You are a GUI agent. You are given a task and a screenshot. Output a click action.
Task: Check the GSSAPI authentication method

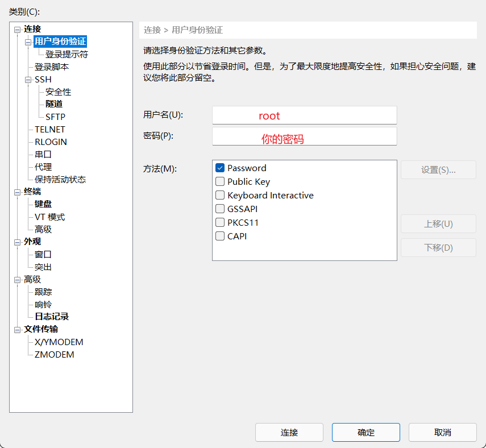pyautogui.click(x=220, y=209)
